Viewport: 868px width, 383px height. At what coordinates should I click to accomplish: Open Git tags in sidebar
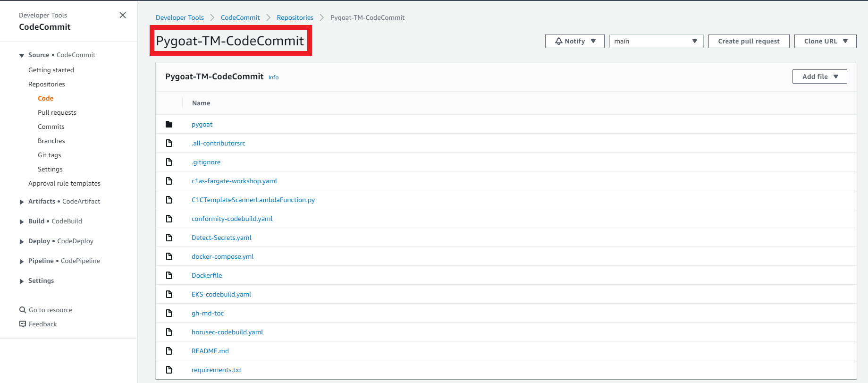pyautogui.click(x=50, y=155)
